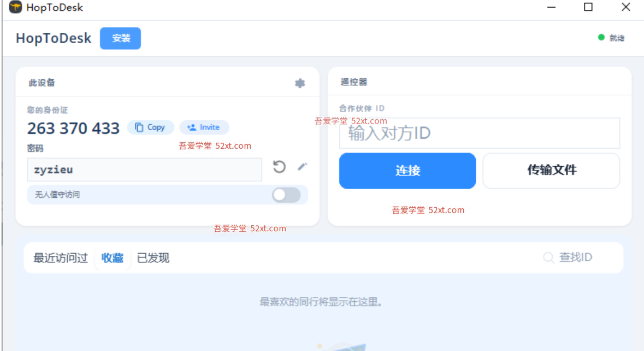This screenshot has height=351, width=644.
Task: Open device settings gear icon
Action: pyautogui.click(x=300, y=84)
